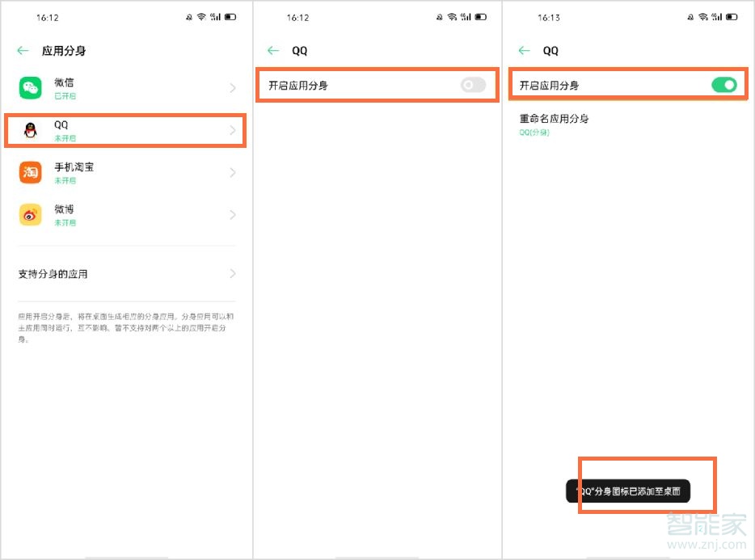Open the chevron beside 微博
755x560 pixels.
pyautogui.click(x=233, y=215)
